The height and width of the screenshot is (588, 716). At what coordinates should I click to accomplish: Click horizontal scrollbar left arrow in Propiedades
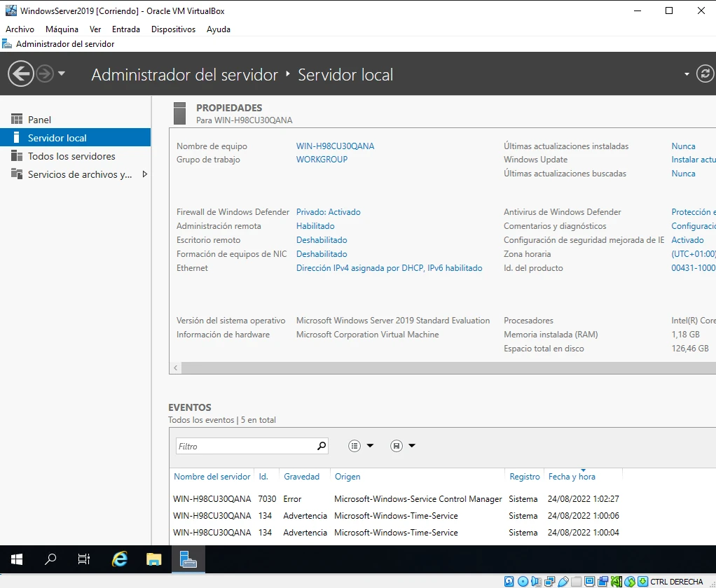(175, 367)
